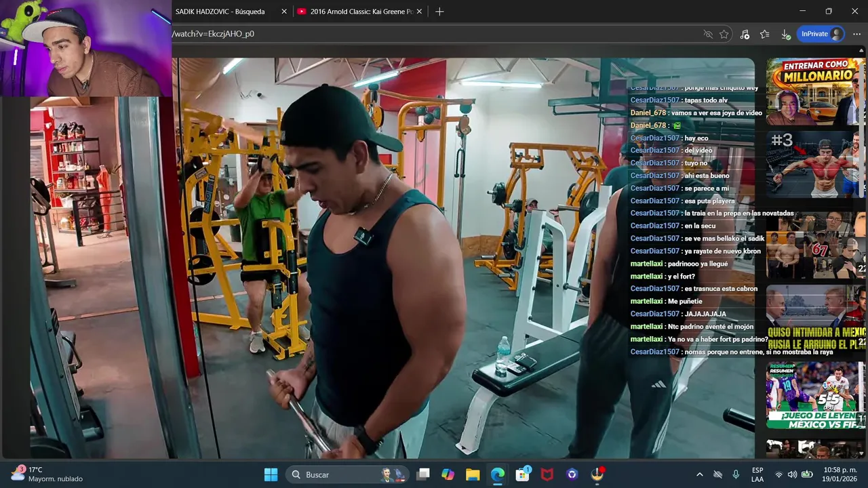Click the chat message 'hay eco'
The width and height of the screenshot is (868, 488).
(x=696, y=138)
